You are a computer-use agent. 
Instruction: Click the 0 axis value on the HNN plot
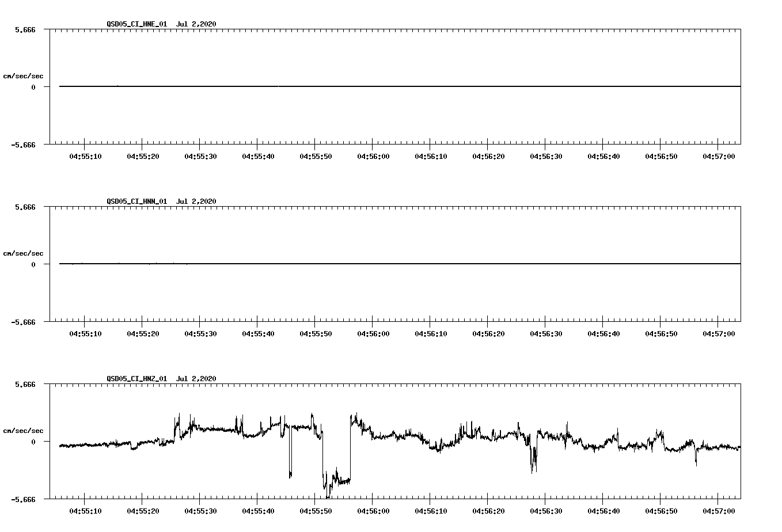pos(33,264)
